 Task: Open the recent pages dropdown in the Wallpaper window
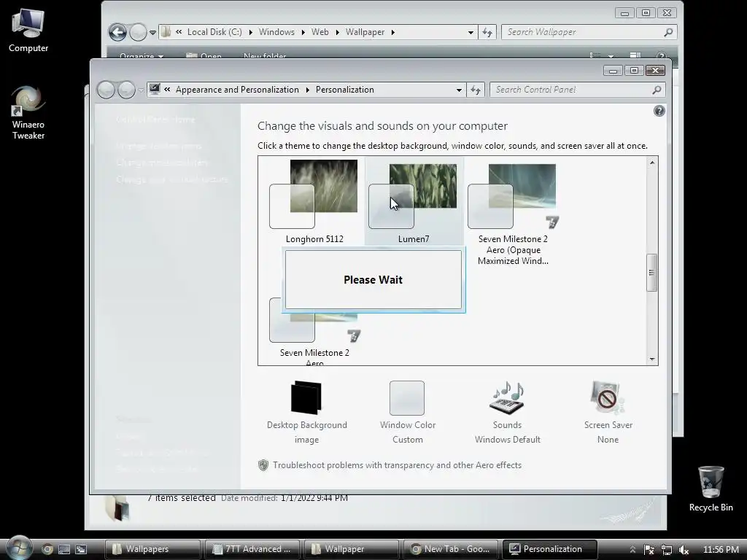click(x=152, y=33)
